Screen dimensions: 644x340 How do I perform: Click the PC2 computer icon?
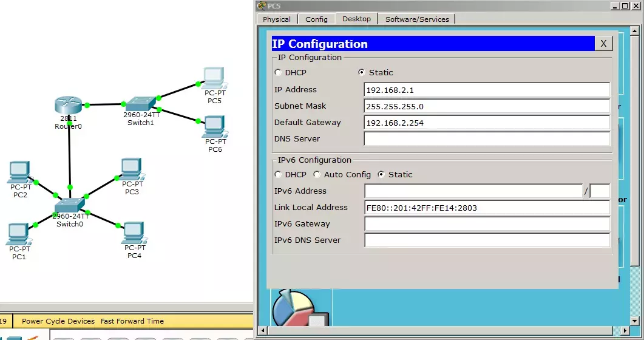click(x=19, y=172)
